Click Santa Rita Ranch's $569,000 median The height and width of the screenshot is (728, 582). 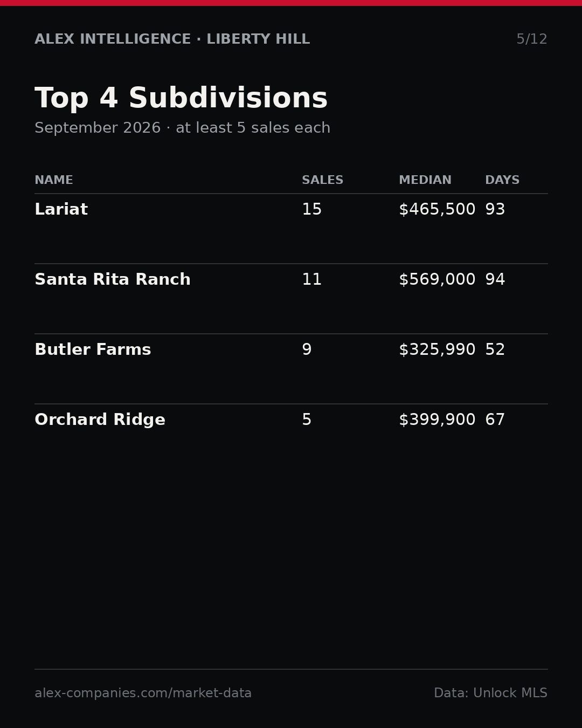(x=437, y=280)
